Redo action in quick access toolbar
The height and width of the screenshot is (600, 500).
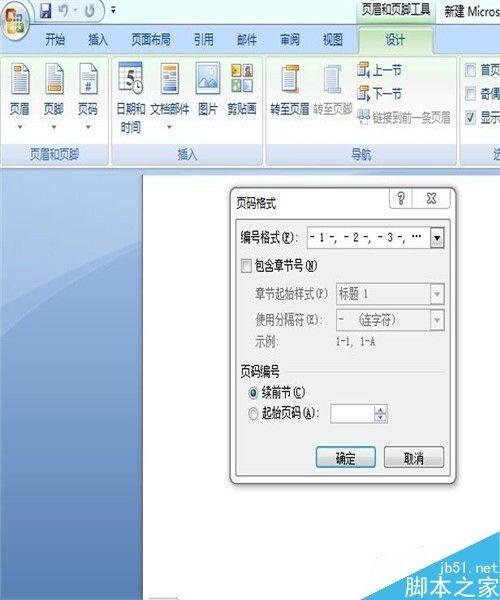click(x=90, y=11)
